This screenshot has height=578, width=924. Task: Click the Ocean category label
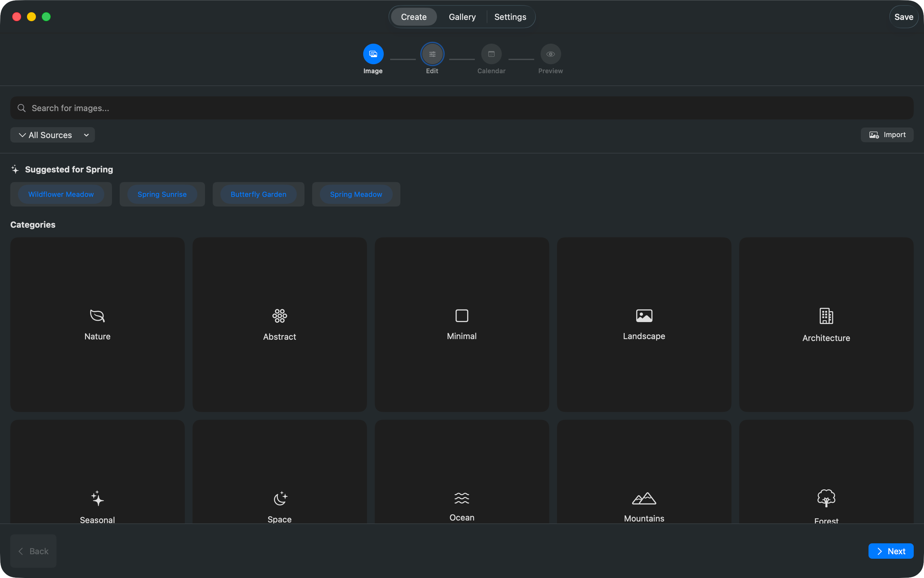(462, 518)
